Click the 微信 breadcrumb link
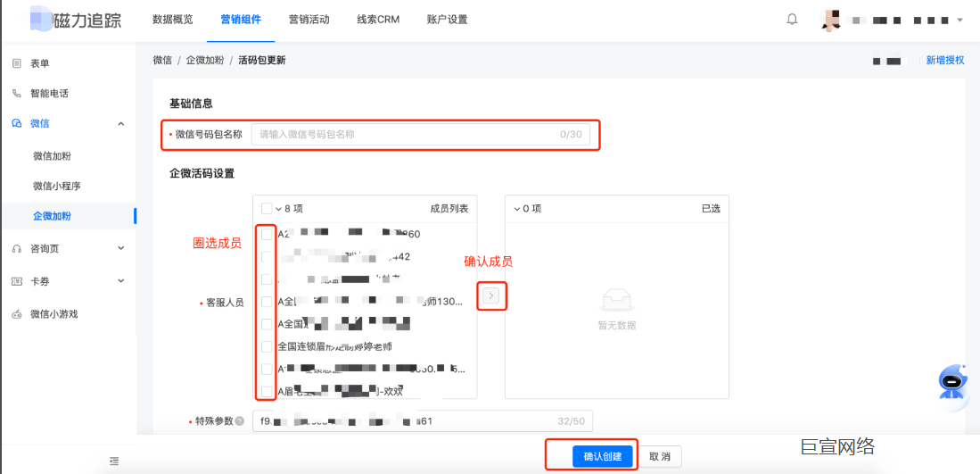 tap(162, 60)
